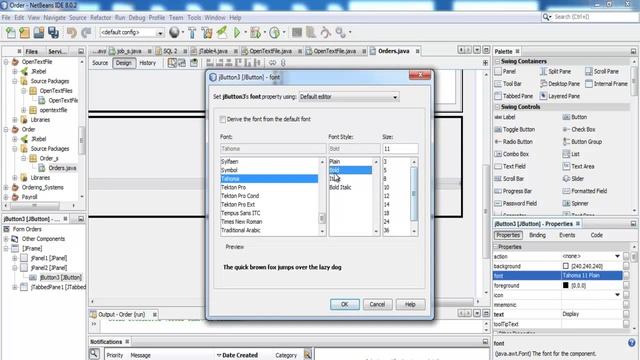640x360 pixels.
Task: Click the font property ellipsis button
Action: (626, 276)
